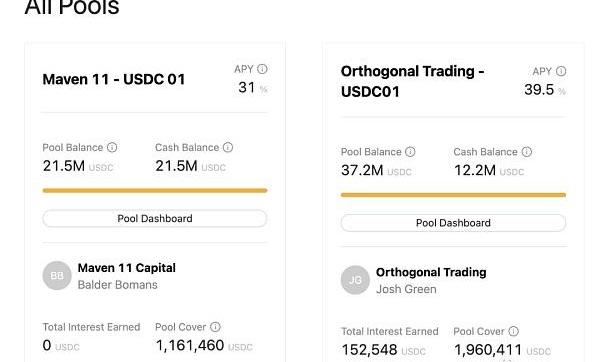Open Orthogonal Trading Pool Dashboard
This screenshot has width=600, height=362.
pyautogui.click(x=453, y=223)
